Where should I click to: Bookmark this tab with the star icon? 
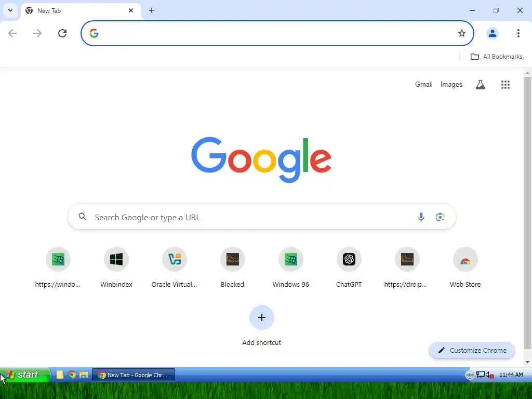point(461,33)
